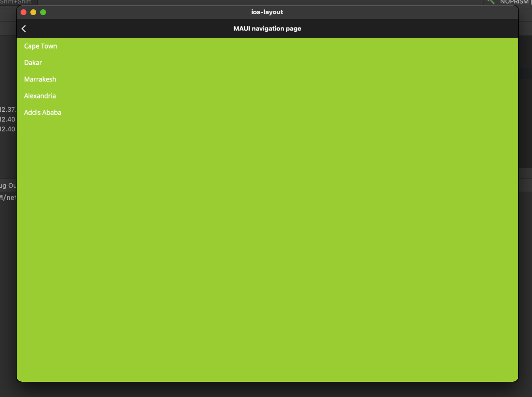The width and height of the screenshot is (532, 397).
Task: Pick the Alexandria row
Action: [x=267, y=96]
